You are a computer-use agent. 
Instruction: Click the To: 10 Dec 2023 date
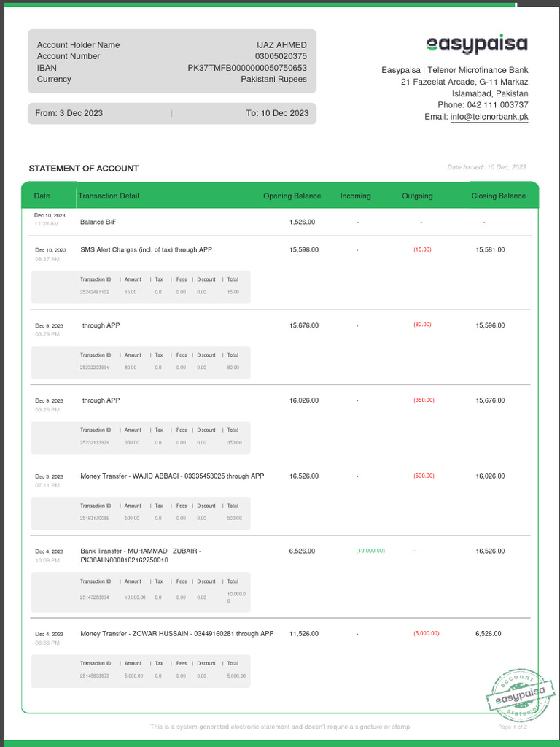(277, 113)
